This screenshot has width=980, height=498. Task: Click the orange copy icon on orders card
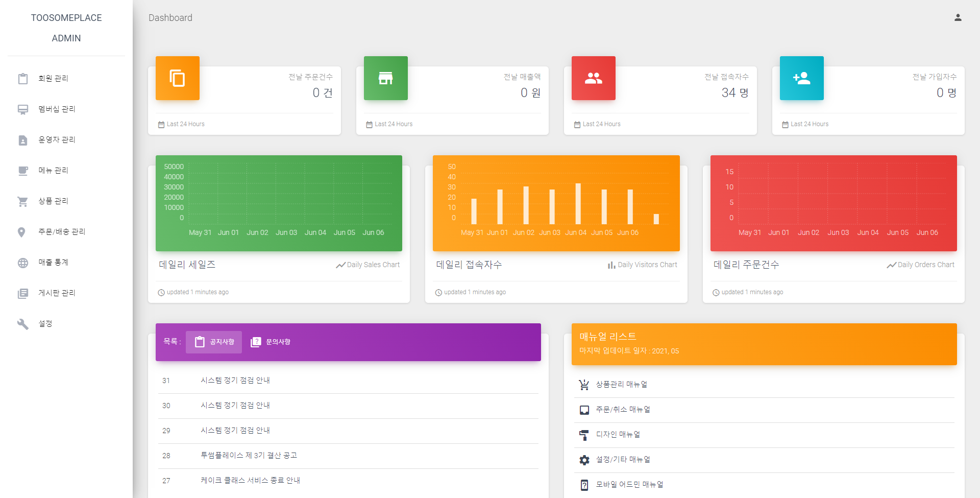click(x=177, y=78)
